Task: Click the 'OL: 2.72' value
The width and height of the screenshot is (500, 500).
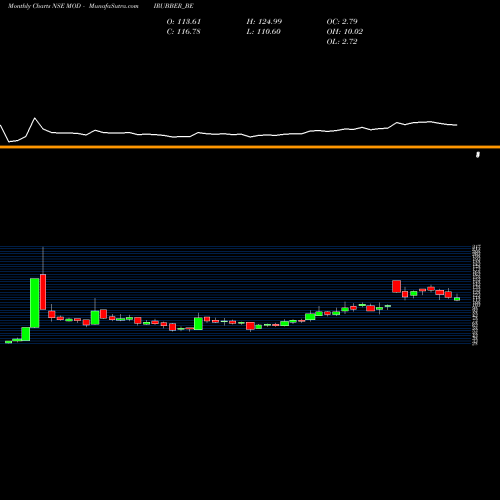Action: coord(342,42)
